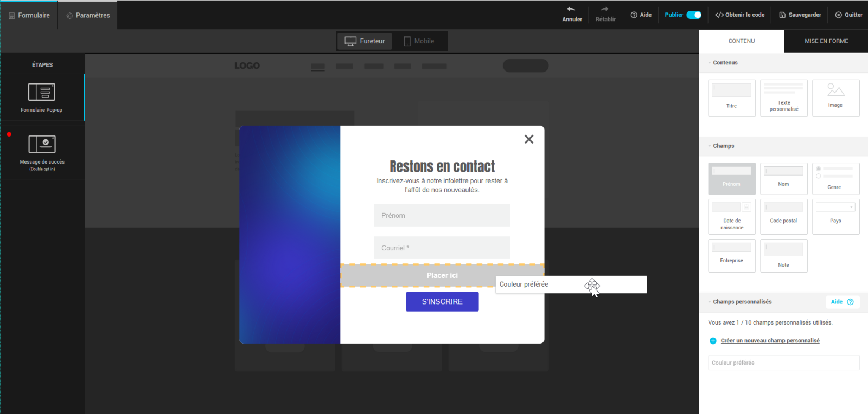This screenshot has height=414, width=868.
Task: Collapse the Contenus section
Action: click(710, 63)
